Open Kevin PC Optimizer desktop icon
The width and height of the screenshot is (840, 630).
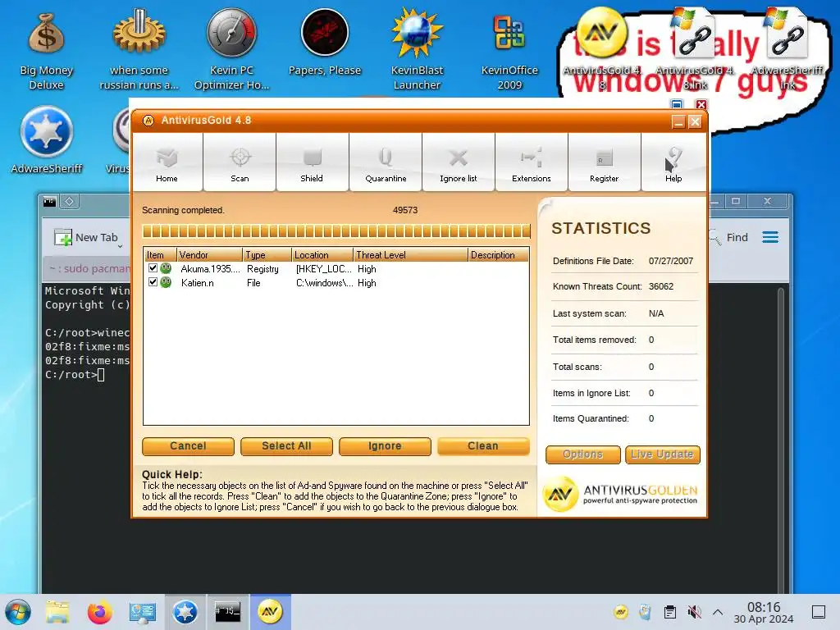pyautogui.click(x=231, y=51)
